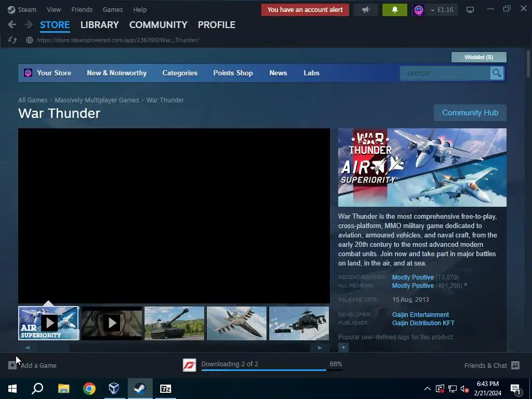The width and height of the screenshot is (532, 399).
Task: Click the network tray icon
Action: tap(453, 389)
